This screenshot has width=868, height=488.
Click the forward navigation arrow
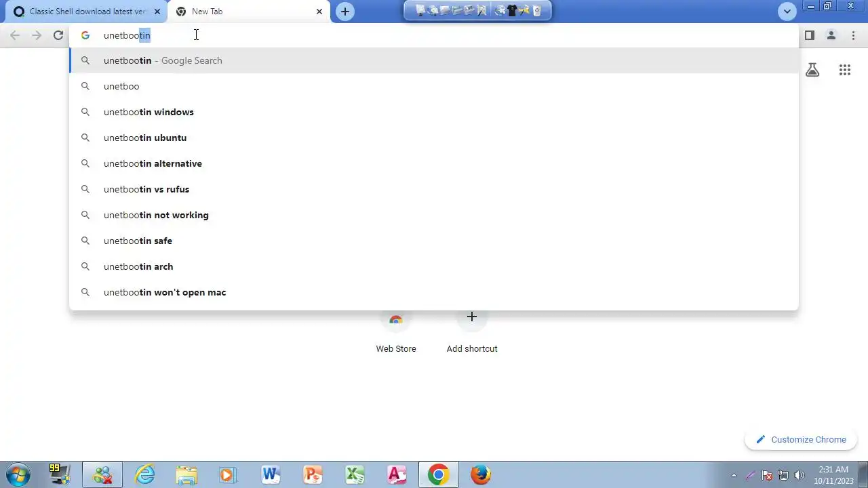[x=37, y=35]
